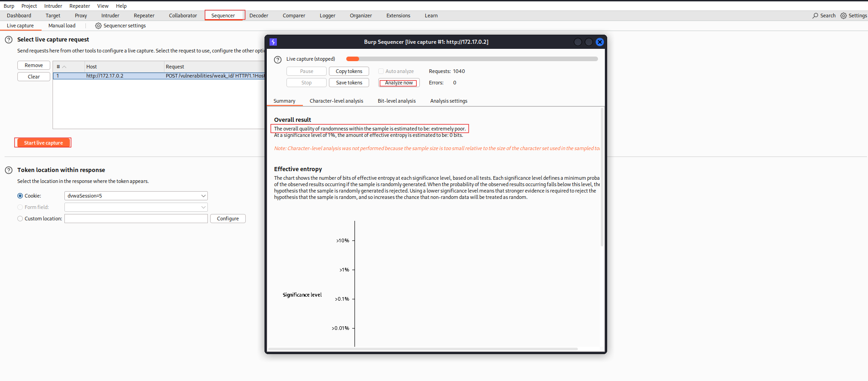Open the Character-level analysis tab
Screen dimensions: 868x381
coord(336,101)
